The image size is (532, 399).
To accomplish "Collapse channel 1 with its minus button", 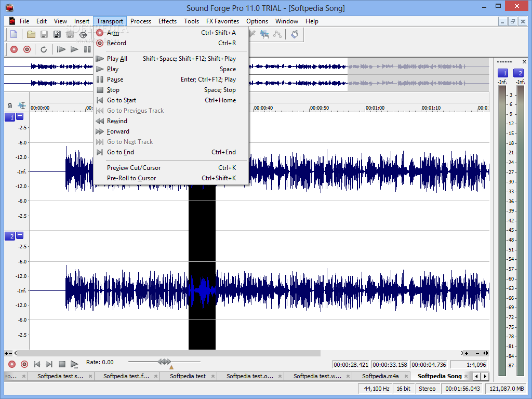I will point(20,116).
